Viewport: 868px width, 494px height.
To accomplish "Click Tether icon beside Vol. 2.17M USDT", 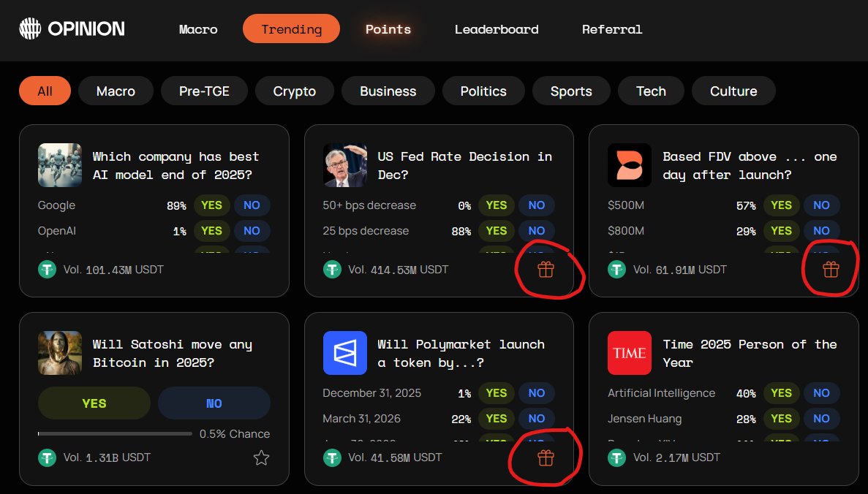I will click(x=616, y=457).
